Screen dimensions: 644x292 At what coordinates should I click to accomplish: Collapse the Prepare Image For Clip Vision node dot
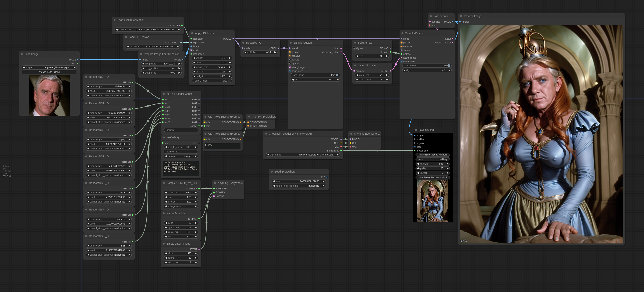click(x=141, y=54)
